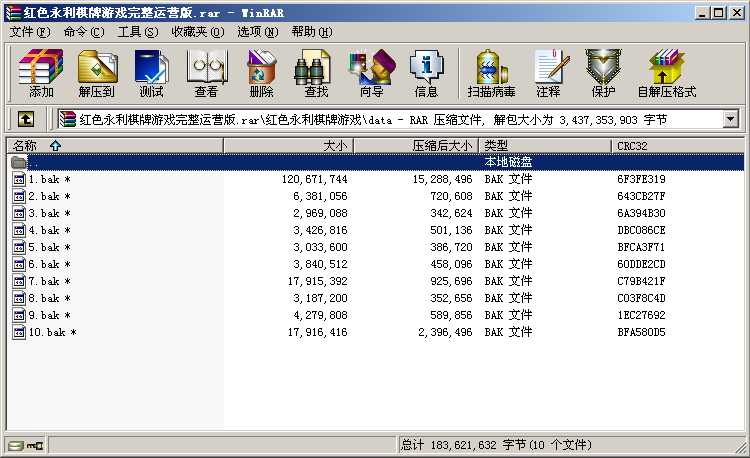Sort by 类型 column header
Image resolution: width=750 pixels, height=458 pixels.
pos(545,145)
